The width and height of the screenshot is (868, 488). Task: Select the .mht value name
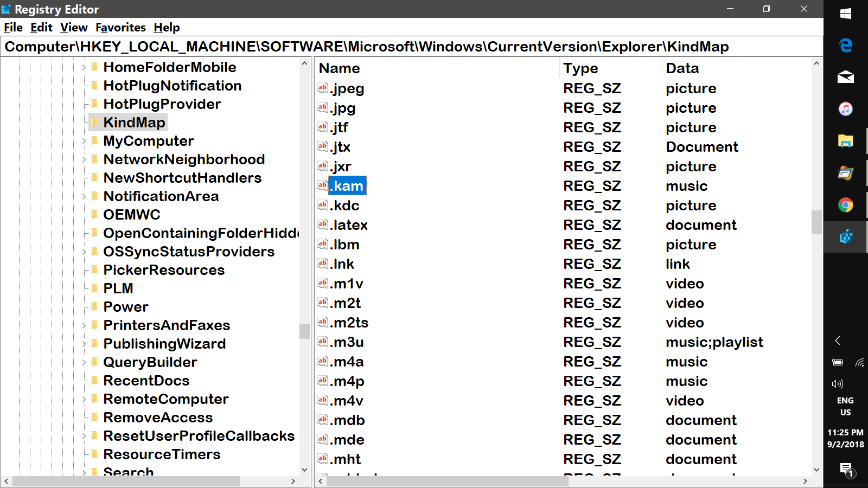point(346,459)
